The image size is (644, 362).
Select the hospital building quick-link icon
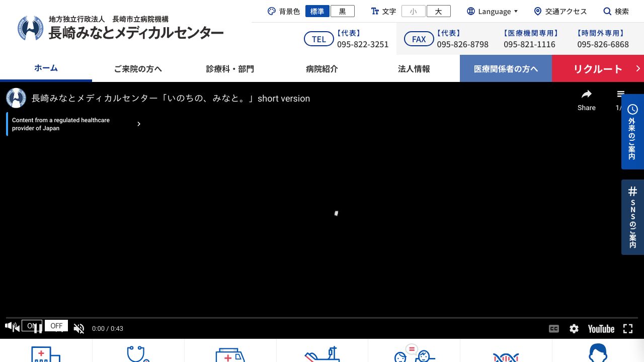[46, 354]
